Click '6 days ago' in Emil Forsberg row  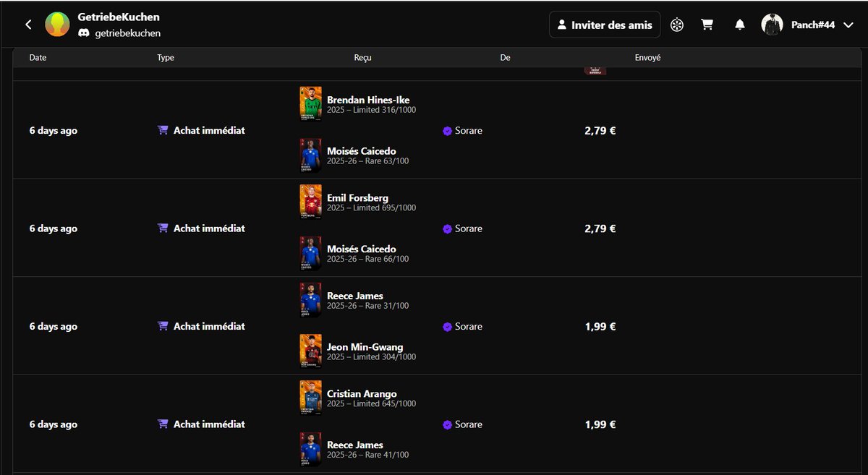tap(53, 228)
